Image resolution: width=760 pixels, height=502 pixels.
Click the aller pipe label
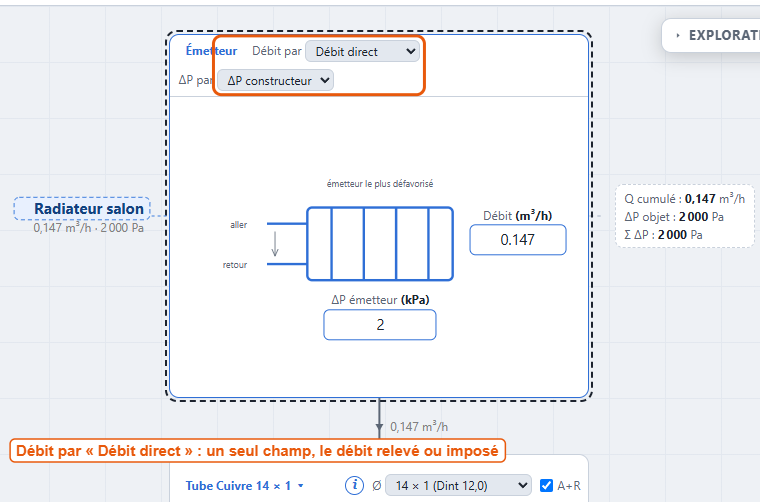click(x=238, y=225)
